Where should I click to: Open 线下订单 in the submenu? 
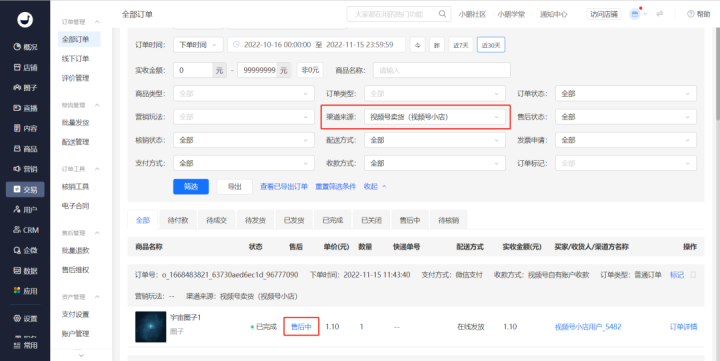click(76, 59)
